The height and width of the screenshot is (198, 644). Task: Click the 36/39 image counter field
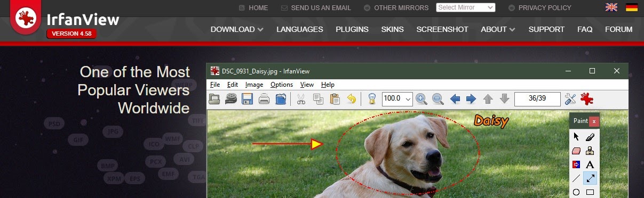pyautogui.click(x=537, y=99)
